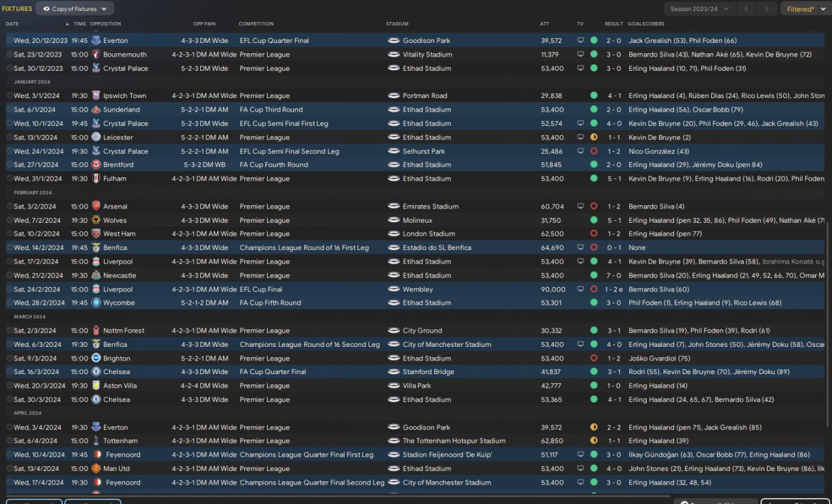
Task: Click the stadium icon beside Vitality Stadium
Action: pos(393,55)
